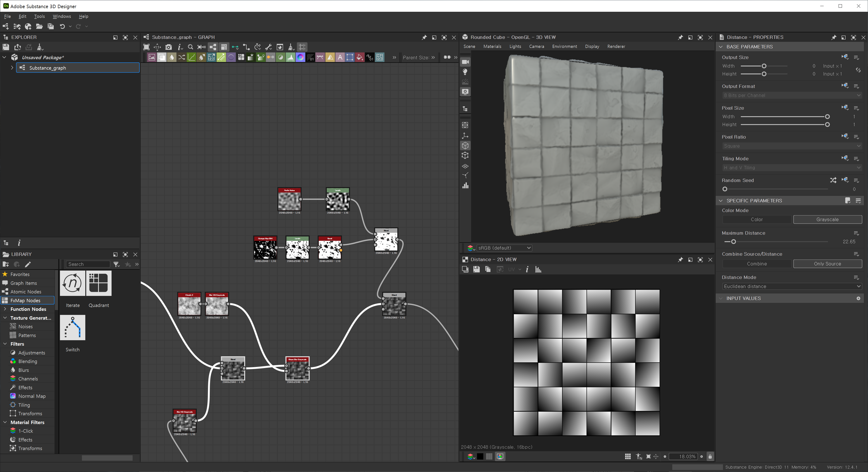Screen dimensions: 868x472
Task: Expand the Substance_graph tree item
Action: point(12,68)
